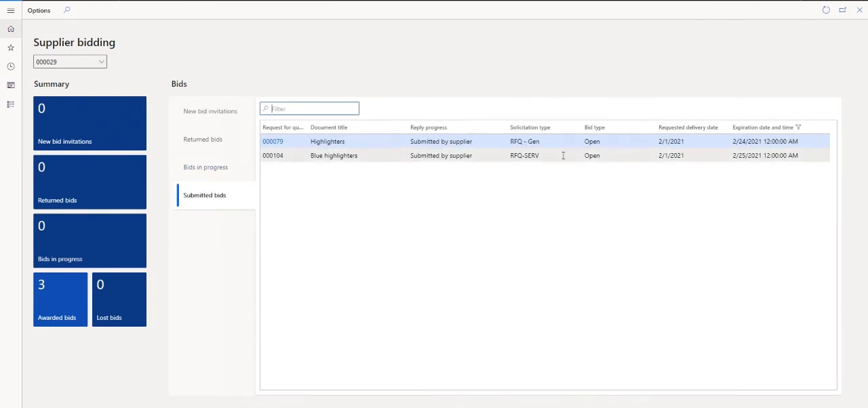
Task: Open Favorites star in sidebar
Action: (11, 47)
